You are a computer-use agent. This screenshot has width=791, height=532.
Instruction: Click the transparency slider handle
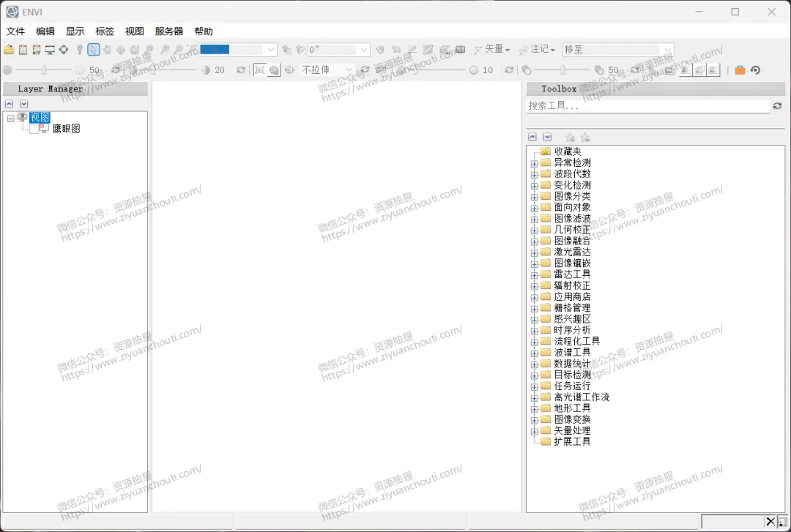coord(562,70)
